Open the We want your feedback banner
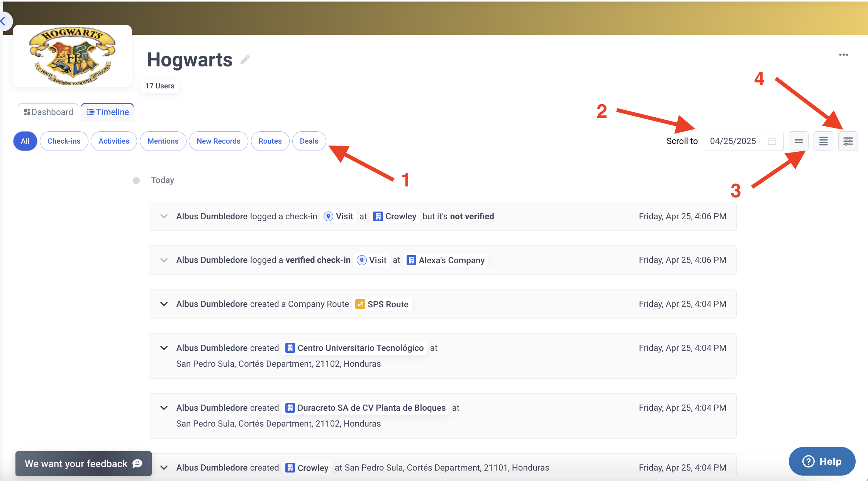Screen dimensions: 868x481 (83, 464)
